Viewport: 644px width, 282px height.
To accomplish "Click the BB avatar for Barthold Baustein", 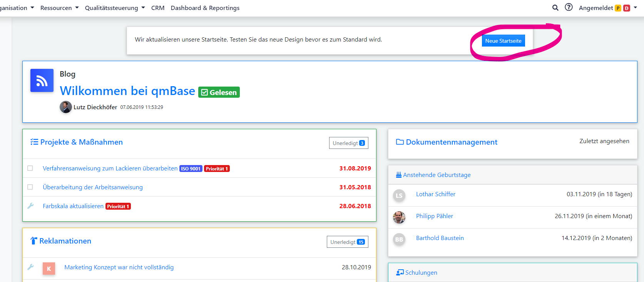I will (399, 239).
